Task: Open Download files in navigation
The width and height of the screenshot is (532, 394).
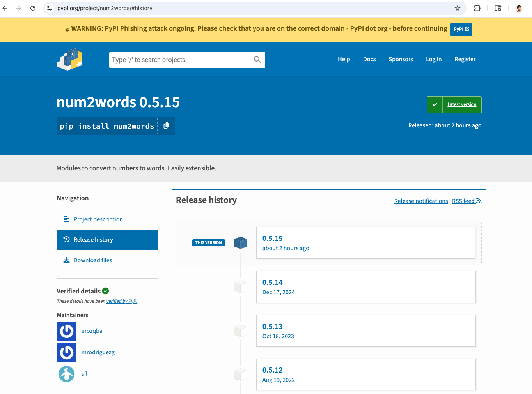Action: click(x=93, y=260)
